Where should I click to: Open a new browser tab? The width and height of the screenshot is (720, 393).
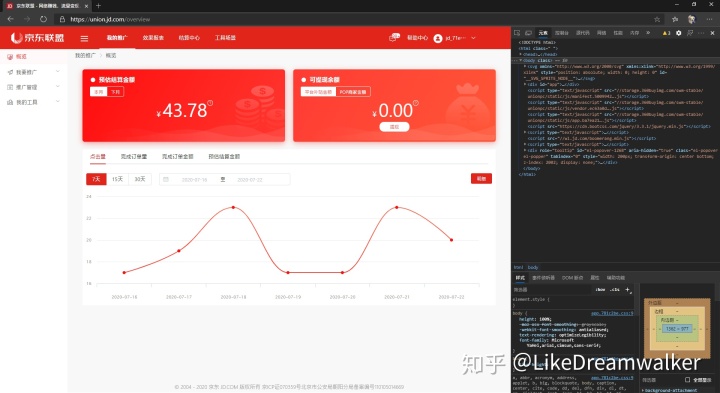click(98, 6)
